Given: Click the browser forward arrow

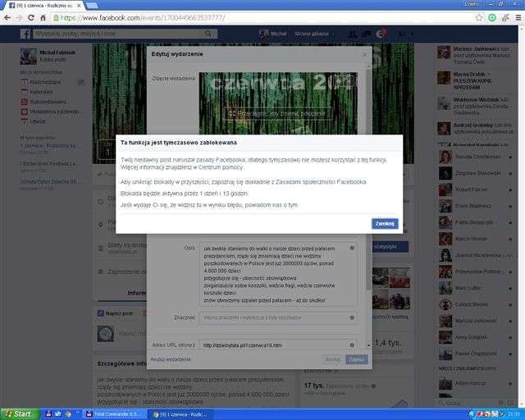Looking at the screenshot, I should pyautogui.click(x=19, y=17).
